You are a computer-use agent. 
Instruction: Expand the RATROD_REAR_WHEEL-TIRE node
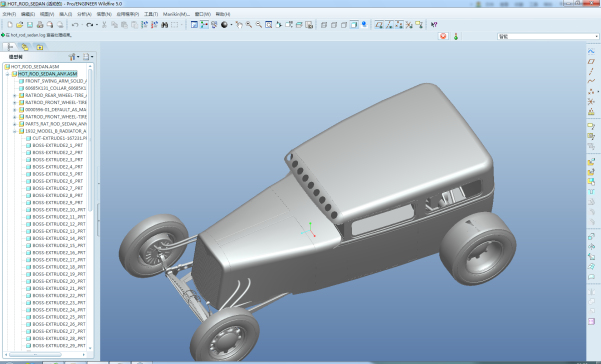click(x=15, y=95)
